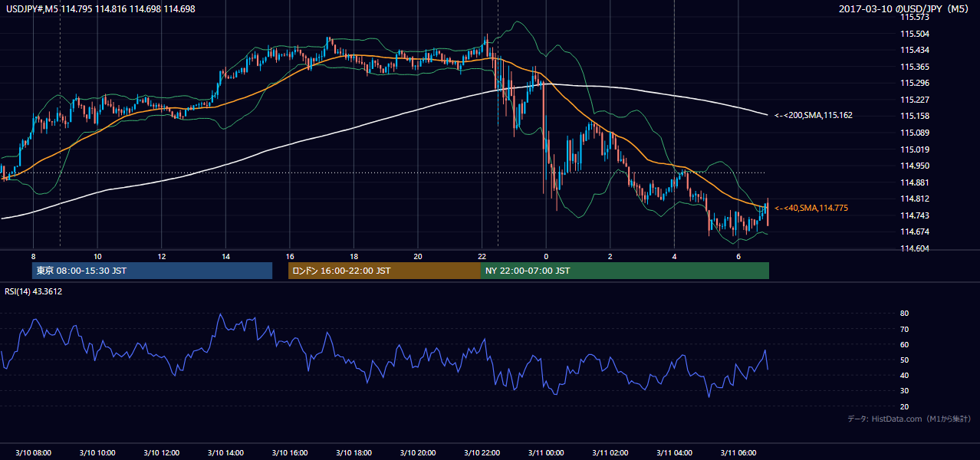
Task: Click the 3/10 16:00 date label
Action: 289,453
